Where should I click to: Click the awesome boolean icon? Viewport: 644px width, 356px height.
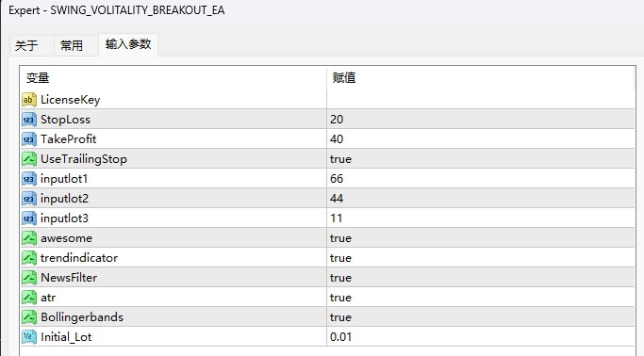pyautogui.click(x=29, y=238)
